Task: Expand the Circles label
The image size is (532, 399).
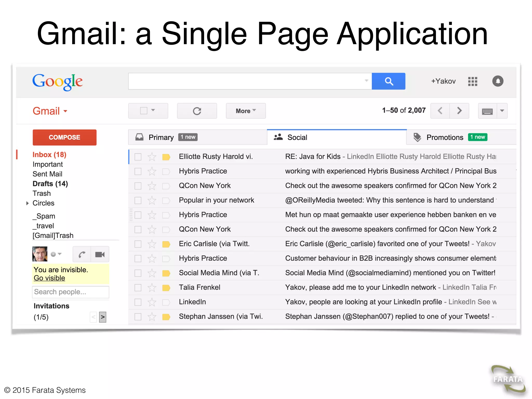Action: pos(27,203)
